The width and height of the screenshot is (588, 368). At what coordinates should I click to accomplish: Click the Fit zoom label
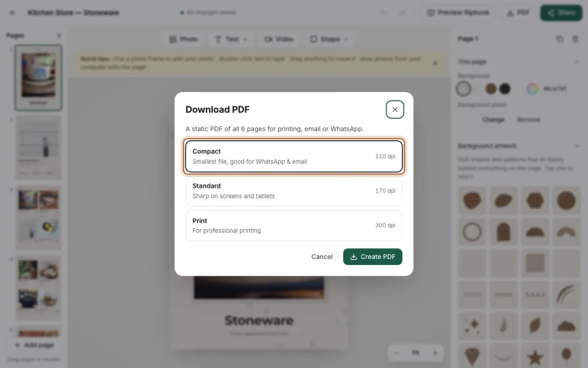pyautogui.click(x=416, y=353)
